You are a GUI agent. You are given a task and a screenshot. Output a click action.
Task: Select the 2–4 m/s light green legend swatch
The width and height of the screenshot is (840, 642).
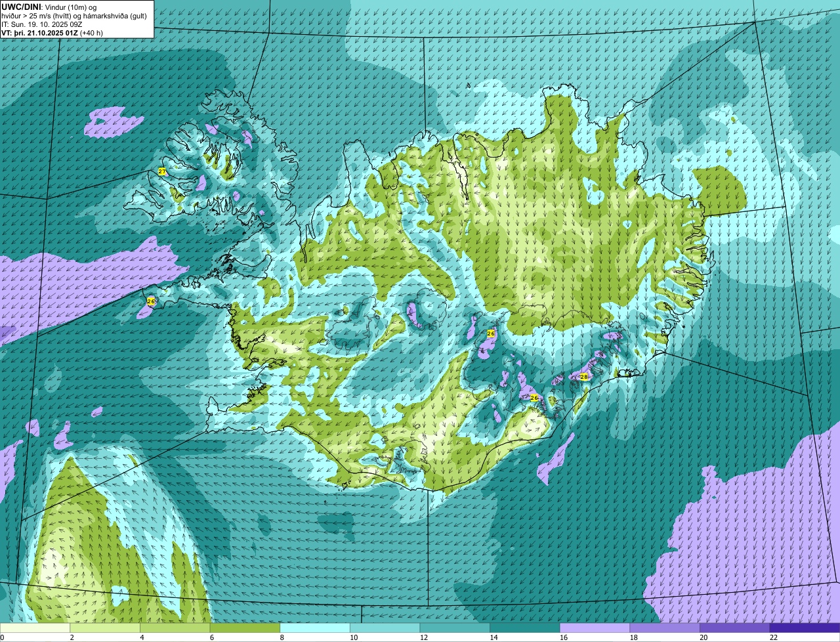pyautogui.click(x=105, y=628)
